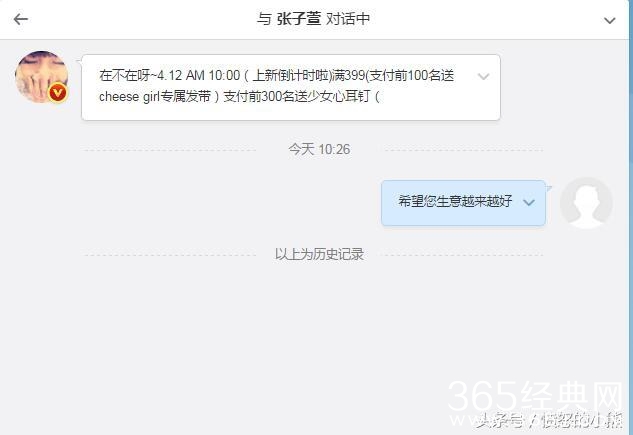Open 张子萱's profile avatar
The height and width of the screenshot is (435, 633).
41,76
